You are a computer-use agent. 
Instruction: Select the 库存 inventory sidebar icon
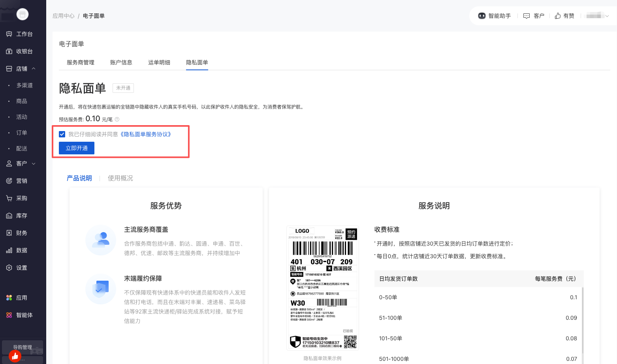point(9,216)
